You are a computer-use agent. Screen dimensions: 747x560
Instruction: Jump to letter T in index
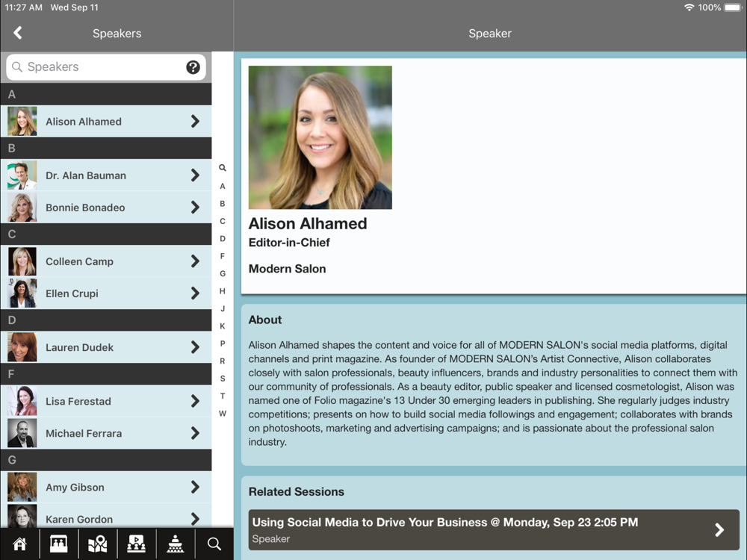223,396
